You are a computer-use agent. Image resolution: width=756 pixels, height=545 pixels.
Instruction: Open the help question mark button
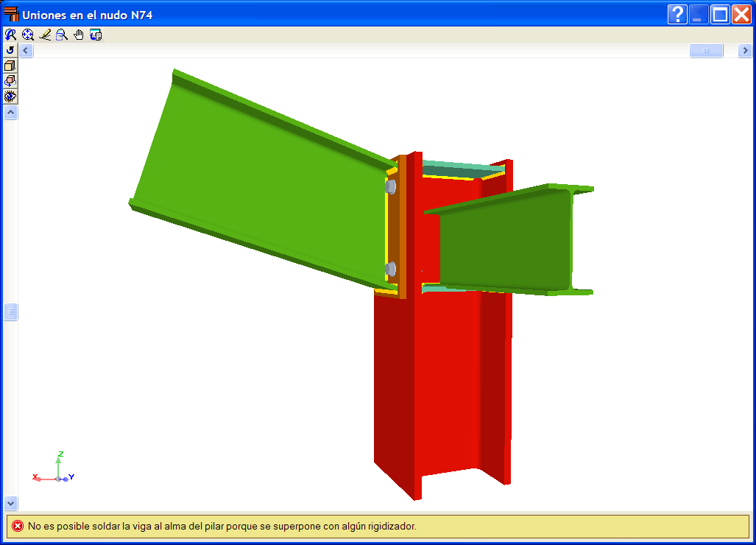677,15
